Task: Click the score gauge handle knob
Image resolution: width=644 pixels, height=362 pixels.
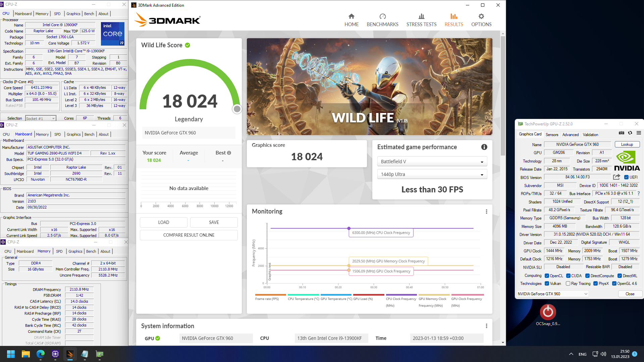Action: point(237,109)
